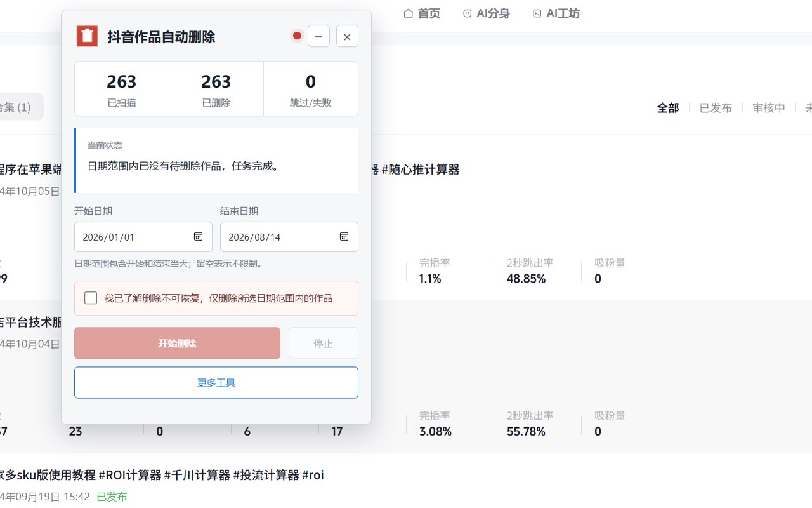This screenshot has height=508, width=812.
Task: Click the red status indicator dot
Action: [x=297, y=36]
